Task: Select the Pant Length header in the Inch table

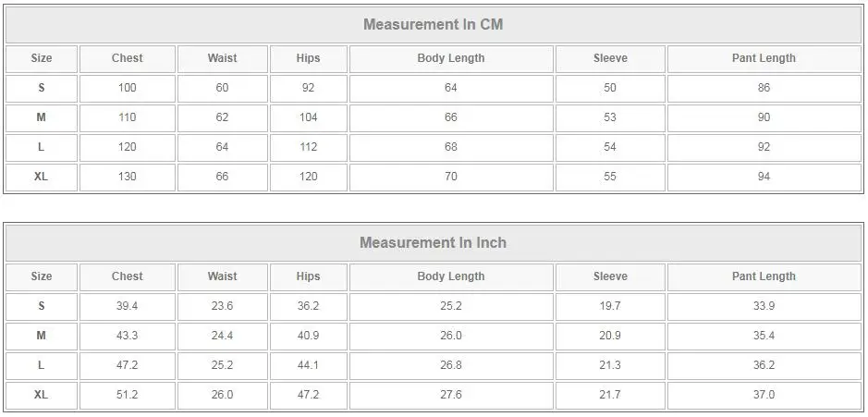Action: tap(764, 276)
